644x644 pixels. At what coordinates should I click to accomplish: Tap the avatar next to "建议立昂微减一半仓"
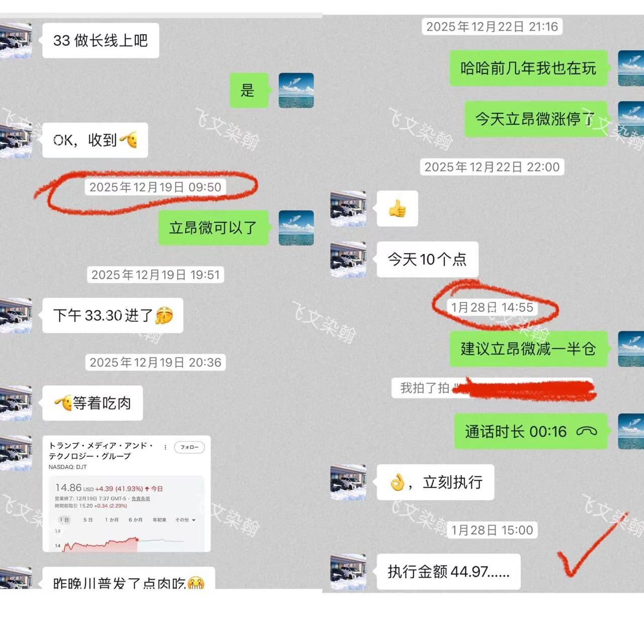click(x=631, y=349)
